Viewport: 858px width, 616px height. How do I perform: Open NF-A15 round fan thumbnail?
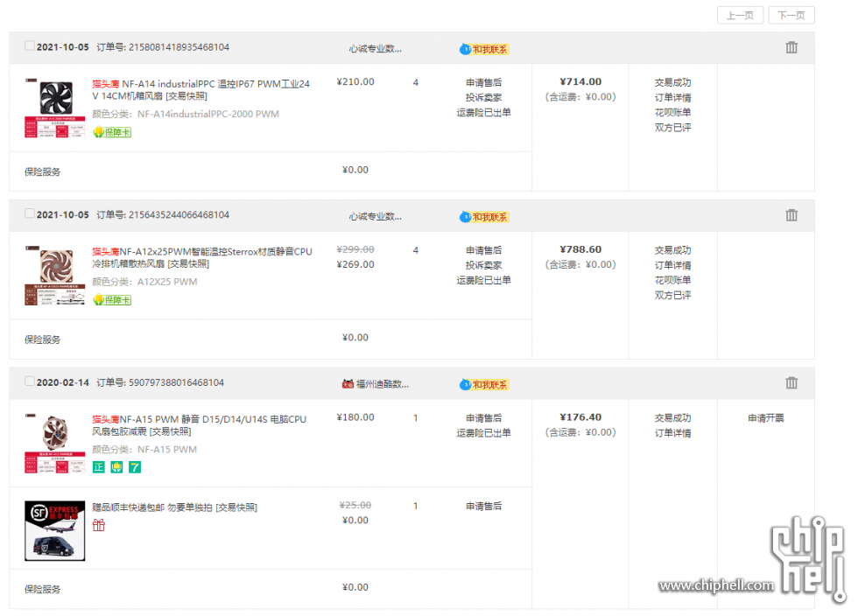coord(54,444)
